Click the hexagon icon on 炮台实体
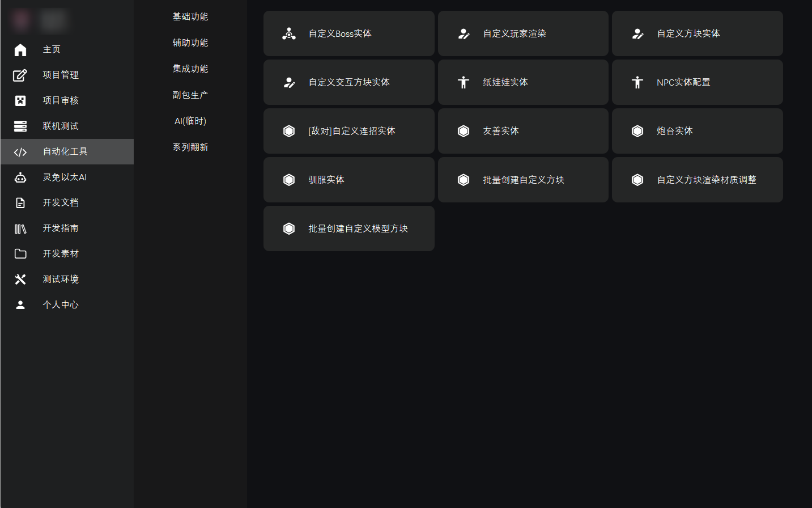Image resolution: width=812 pixels, height=508 pixels. tap(637, 131)
